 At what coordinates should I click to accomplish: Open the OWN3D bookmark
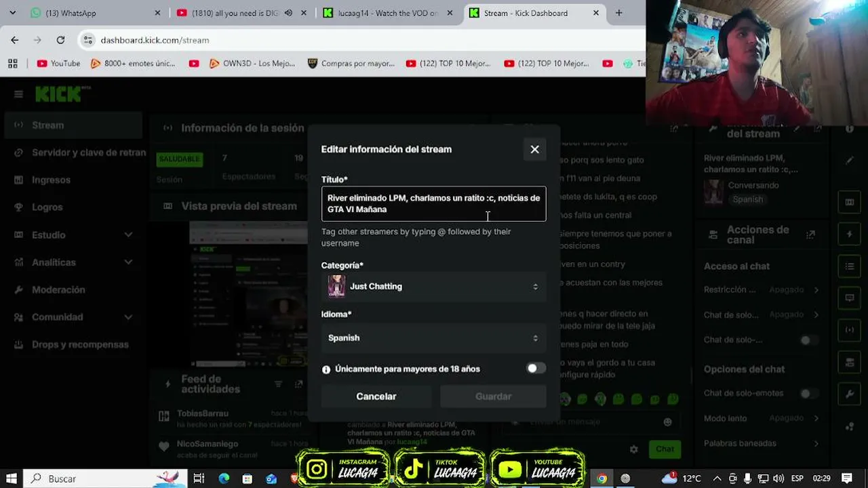tap(252, 64)
